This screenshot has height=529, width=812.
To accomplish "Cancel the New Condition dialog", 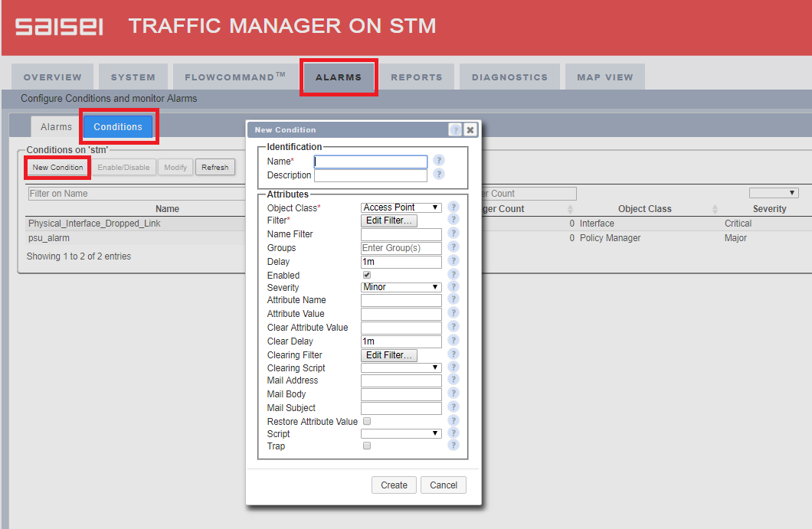I will click(444, 485).
